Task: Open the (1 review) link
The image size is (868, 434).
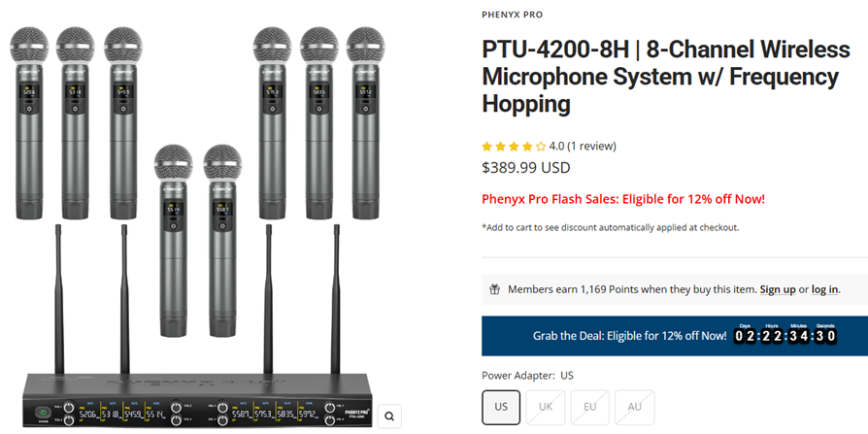Action: 591,147
